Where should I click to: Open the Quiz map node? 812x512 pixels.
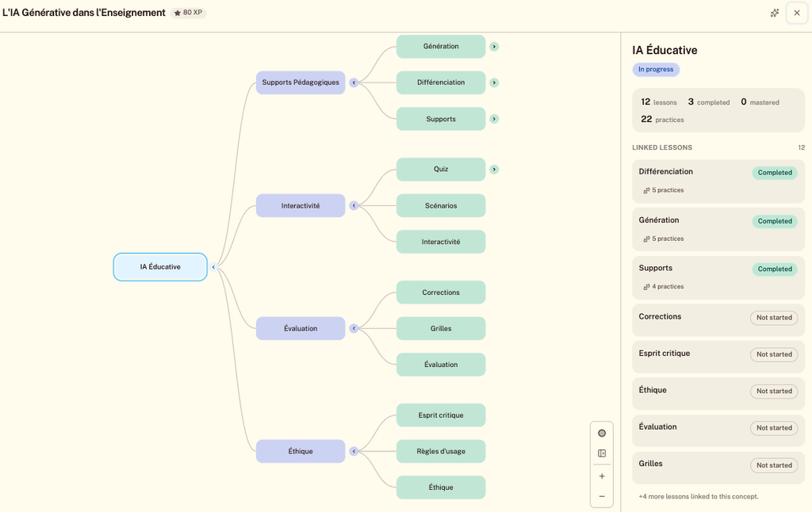(441, 170)
